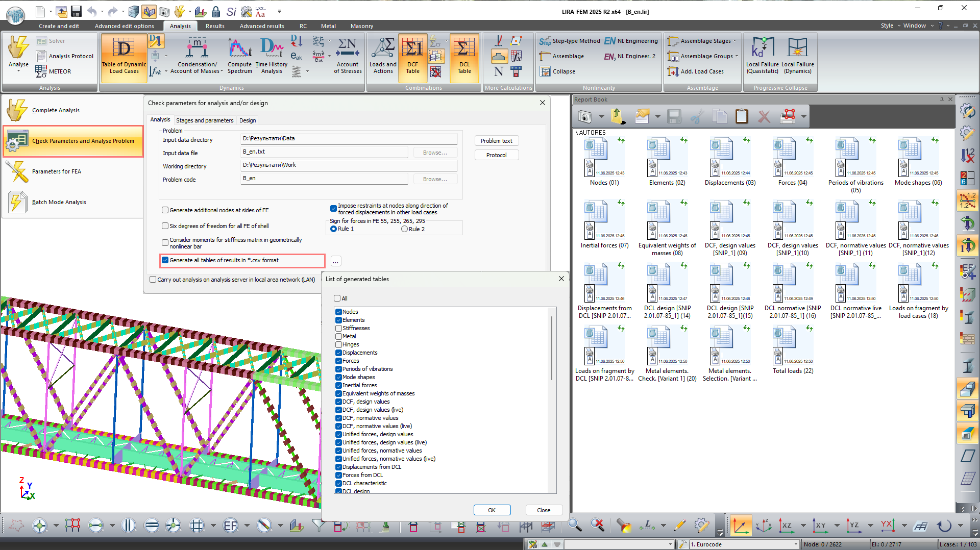The image size is (980, 550).
Task: Toggle Six degrees of freedom for shell FE
Action: point(165,226)
